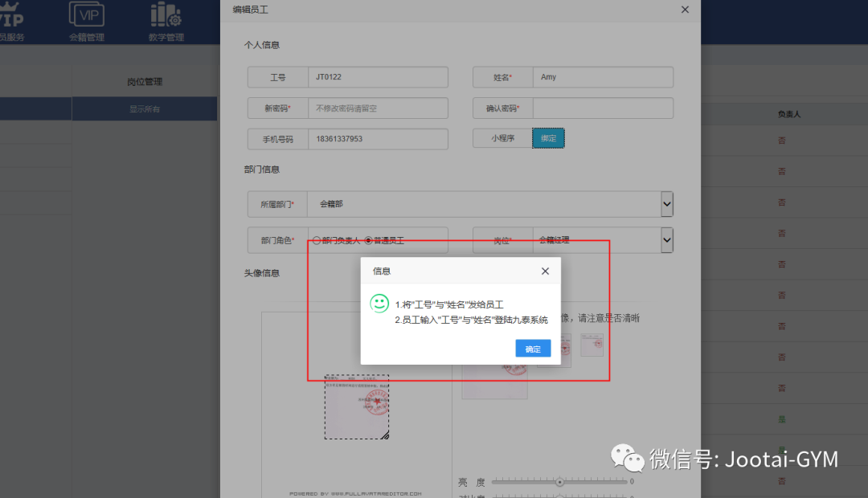Click the smiley face icon in info dialog
The image size is (868, 498).
[x=379, y=304]
